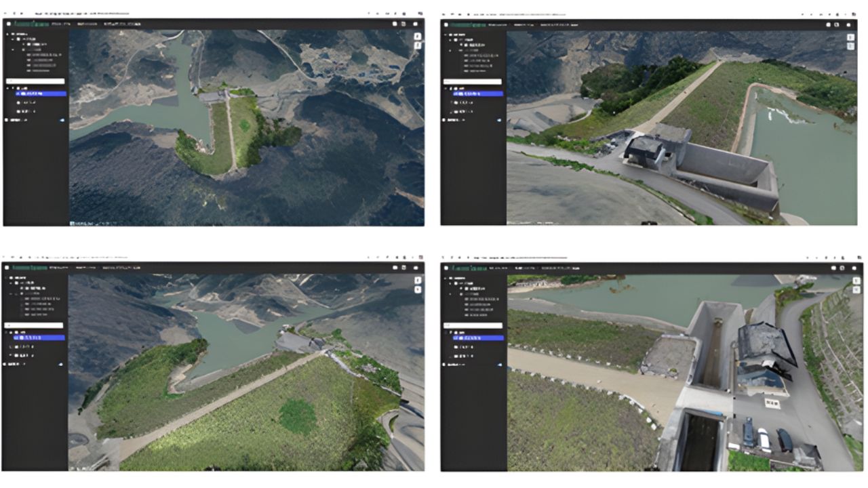This screenshot has height=488, width=868.
Task: Click the lower map control button in top-left window
Action: click(x=418, y=45)
